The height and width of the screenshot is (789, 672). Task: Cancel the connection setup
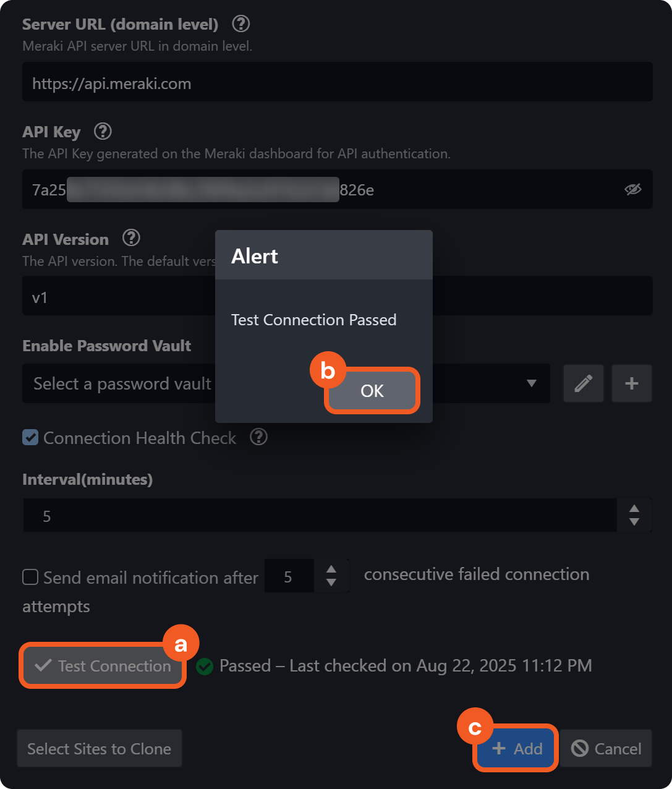click(x=606, y=748)
